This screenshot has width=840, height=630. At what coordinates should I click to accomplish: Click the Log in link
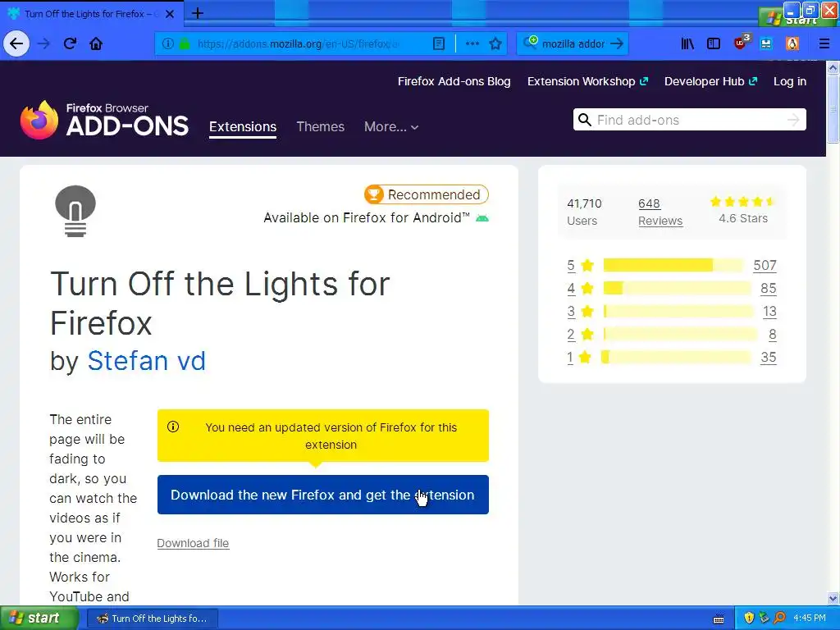(790, 81)
